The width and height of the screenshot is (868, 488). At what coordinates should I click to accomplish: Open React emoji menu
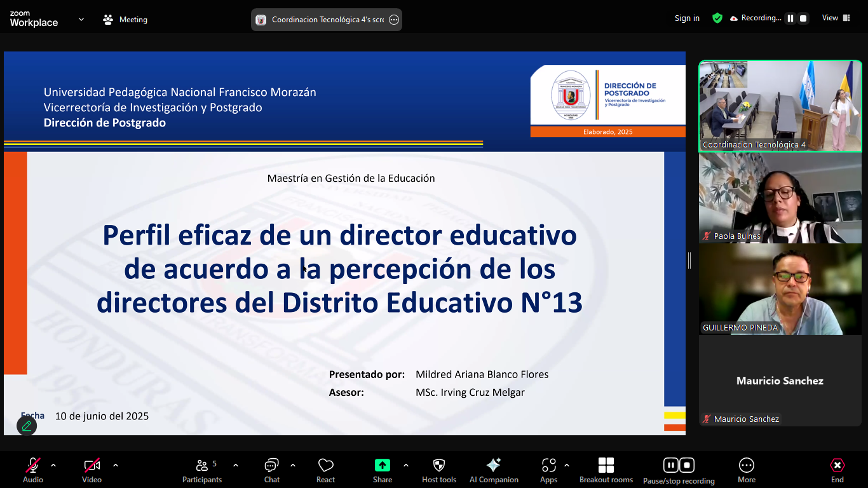(x=326, y=470)
